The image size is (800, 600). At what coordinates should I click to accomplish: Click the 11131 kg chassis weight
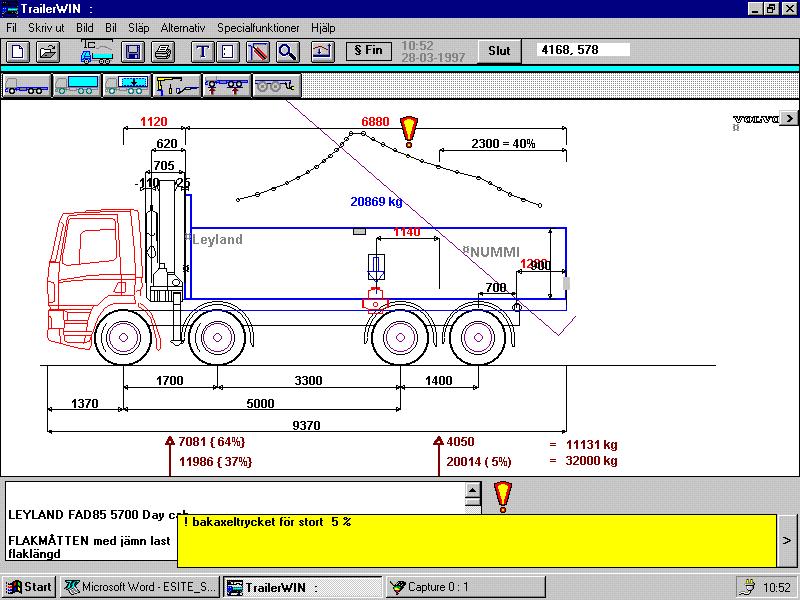click(x=591, y=445)
